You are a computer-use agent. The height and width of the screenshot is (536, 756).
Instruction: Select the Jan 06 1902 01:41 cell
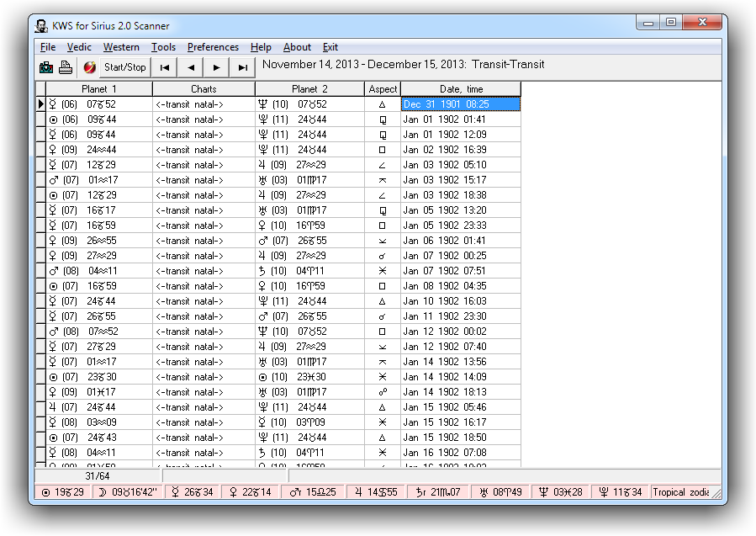point(461,241)
